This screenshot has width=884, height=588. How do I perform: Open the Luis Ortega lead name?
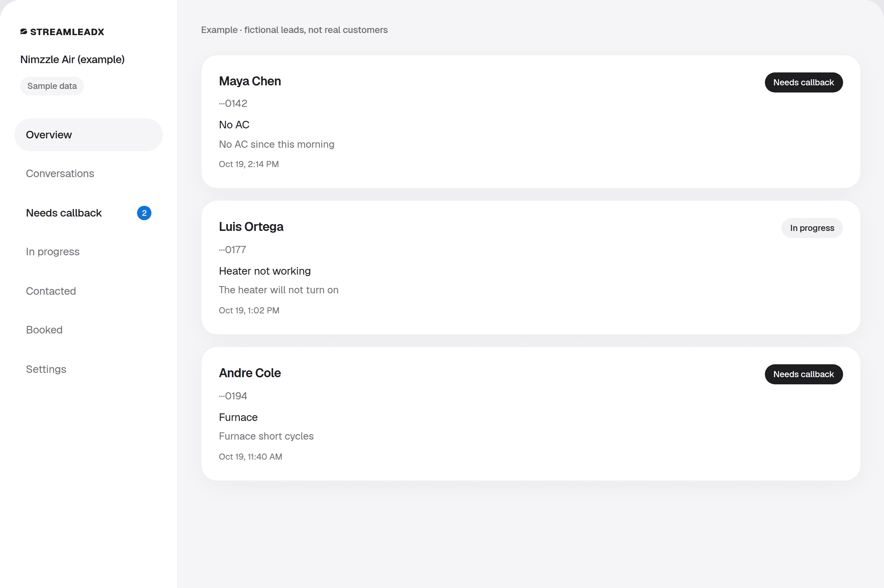click(251, 227)
